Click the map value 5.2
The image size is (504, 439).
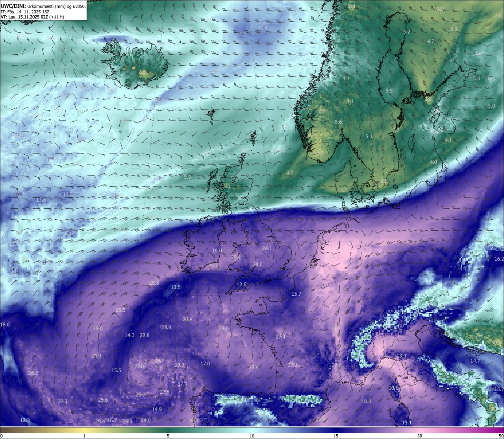[407, 32]
